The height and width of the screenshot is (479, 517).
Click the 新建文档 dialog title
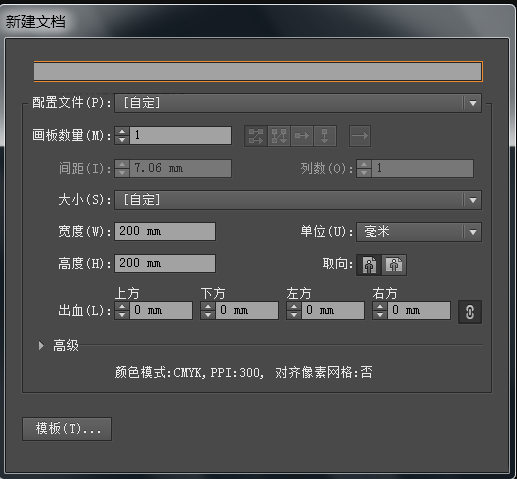point(35,22)
